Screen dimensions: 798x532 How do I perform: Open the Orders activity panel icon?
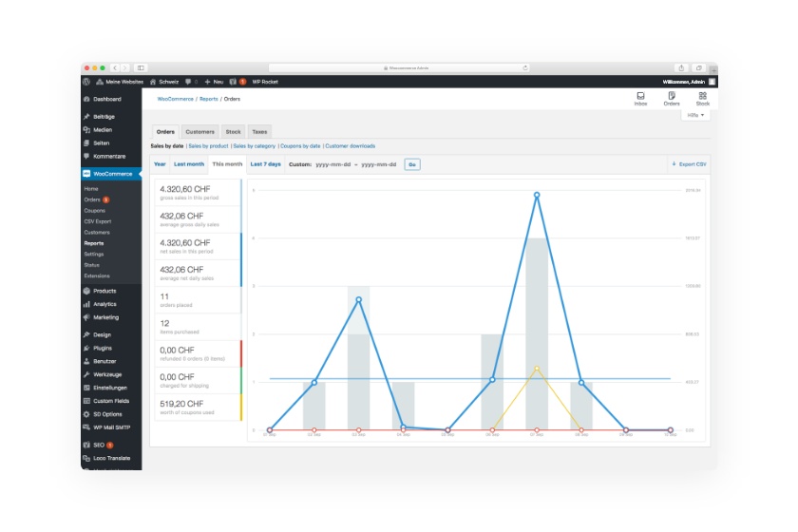(x=672, y=99)
